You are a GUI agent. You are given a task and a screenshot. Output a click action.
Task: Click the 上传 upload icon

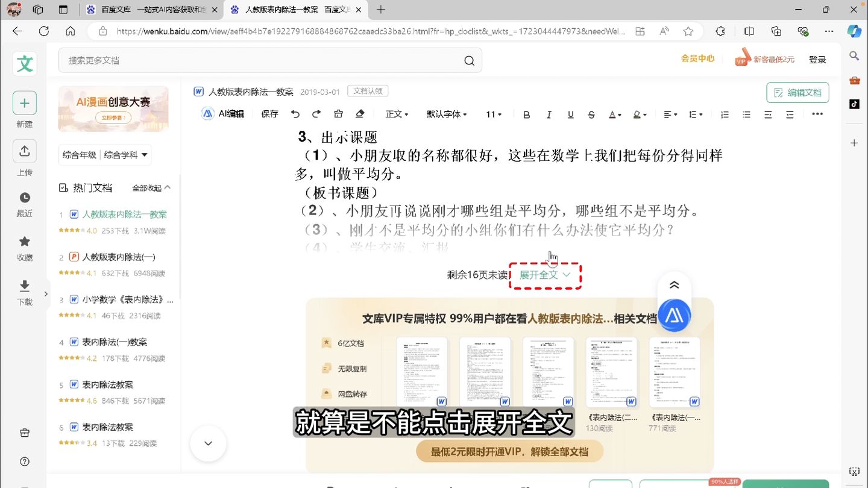(25, 151)
